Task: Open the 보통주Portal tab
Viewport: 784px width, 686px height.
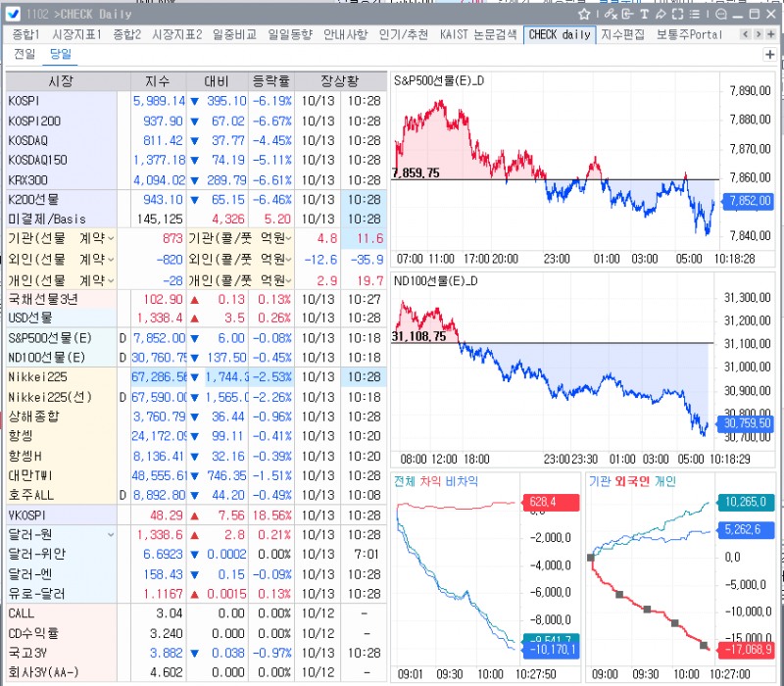Action: 689,34
